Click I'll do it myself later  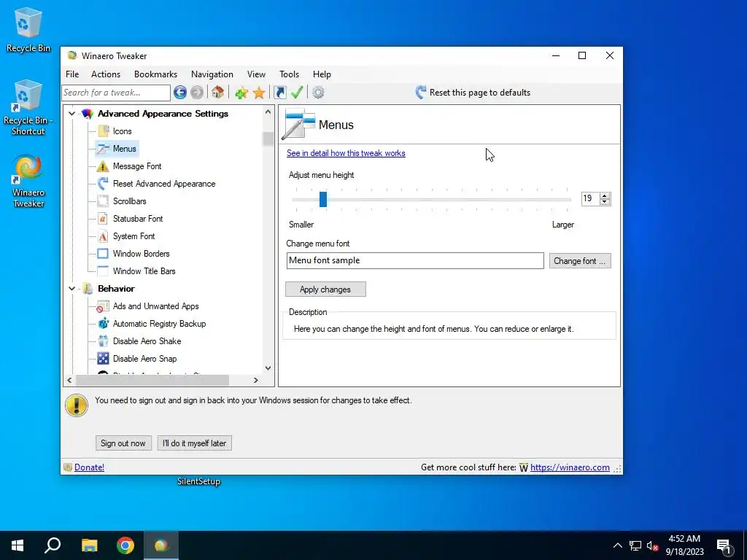click(194, 443)
